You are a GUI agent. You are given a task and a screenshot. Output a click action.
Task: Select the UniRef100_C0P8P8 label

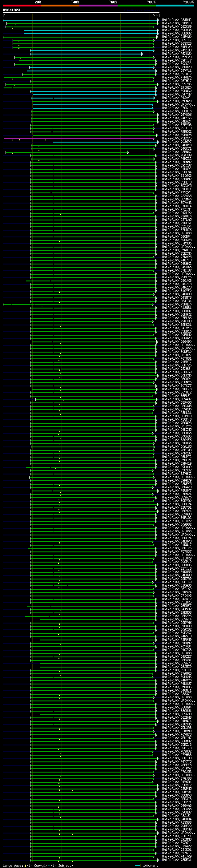coord(177,67)
